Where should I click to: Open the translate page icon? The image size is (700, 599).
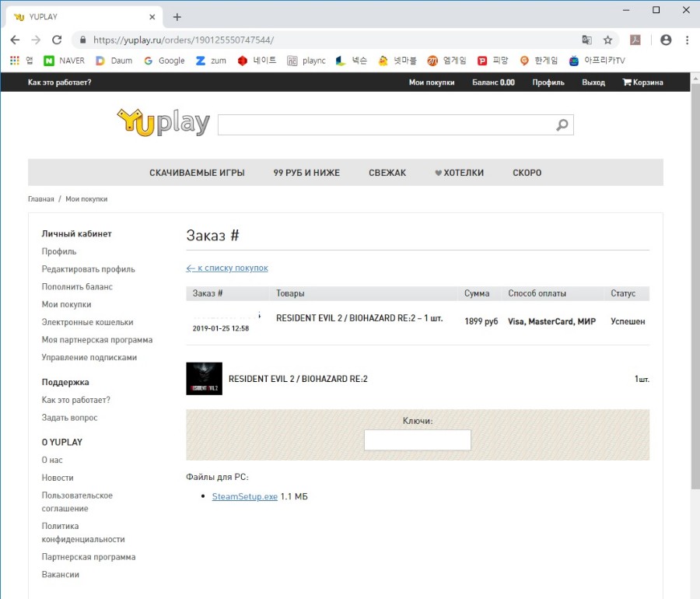586,40
